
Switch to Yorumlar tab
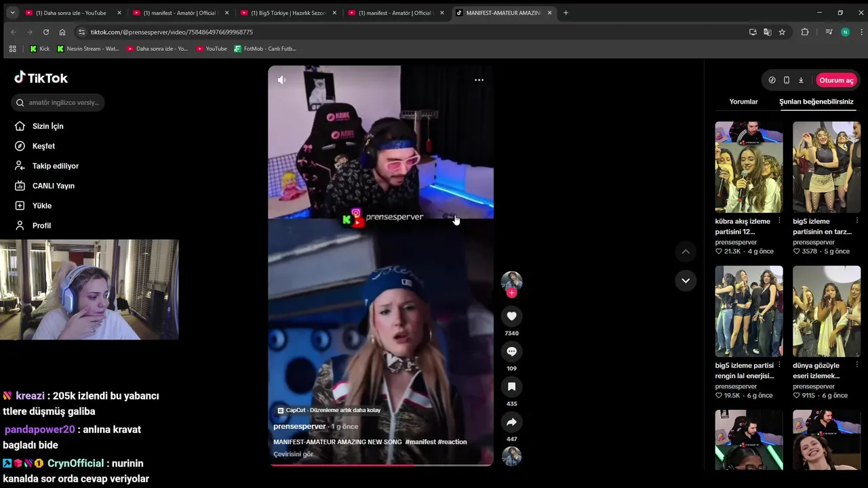[x=743, y=102]
